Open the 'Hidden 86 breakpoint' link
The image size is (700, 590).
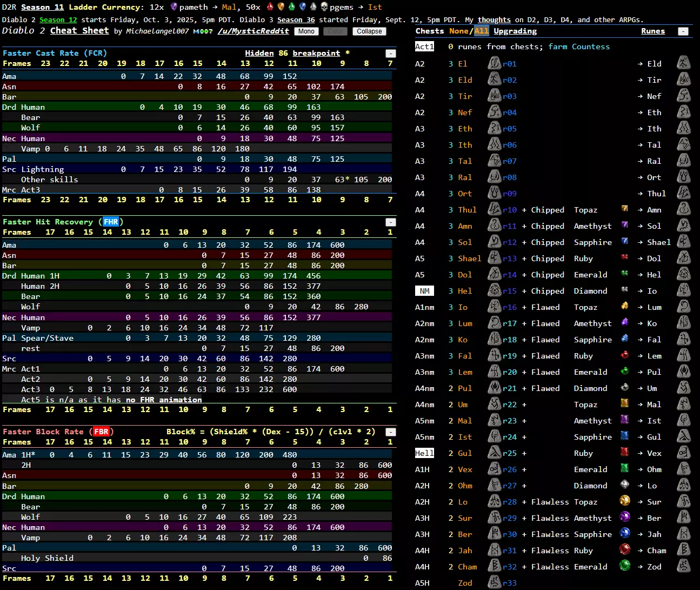pyautogui.click(x=292, y=53)
